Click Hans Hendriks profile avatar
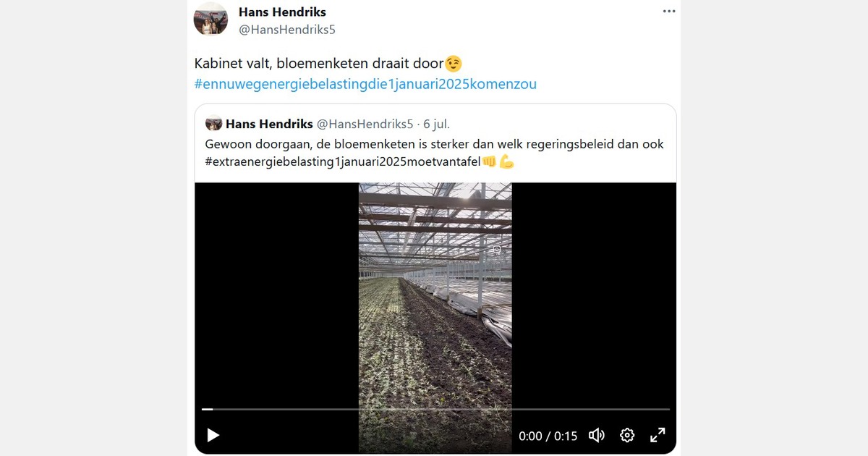Screen dimensions: 868x456 (210, 19)
